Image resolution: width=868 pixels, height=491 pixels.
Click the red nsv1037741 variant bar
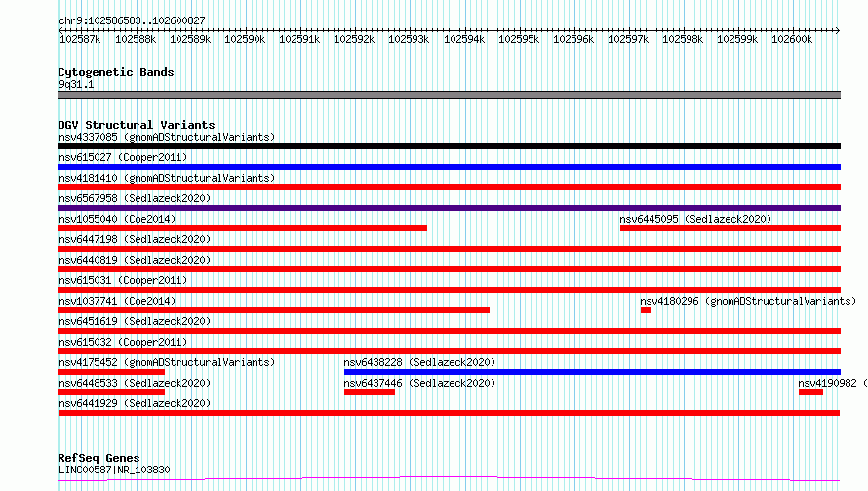pos(273,310)
